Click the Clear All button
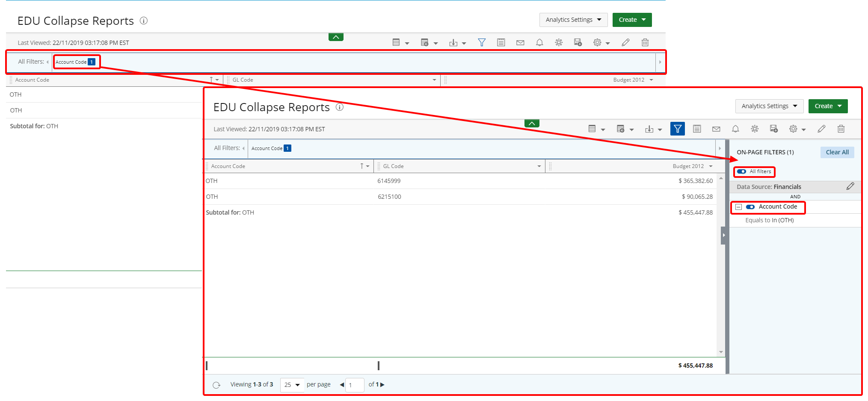 (837, 152)
